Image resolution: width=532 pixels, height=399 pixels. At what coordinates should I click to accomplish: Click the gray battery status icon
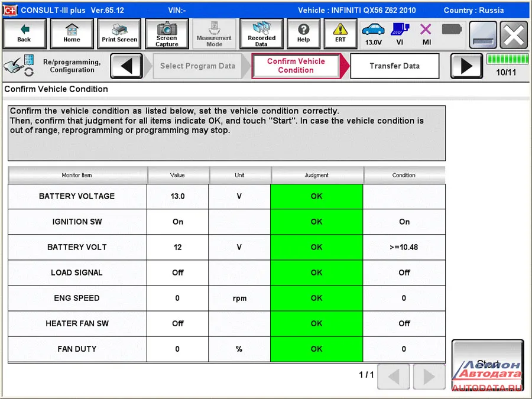[452, 30]
